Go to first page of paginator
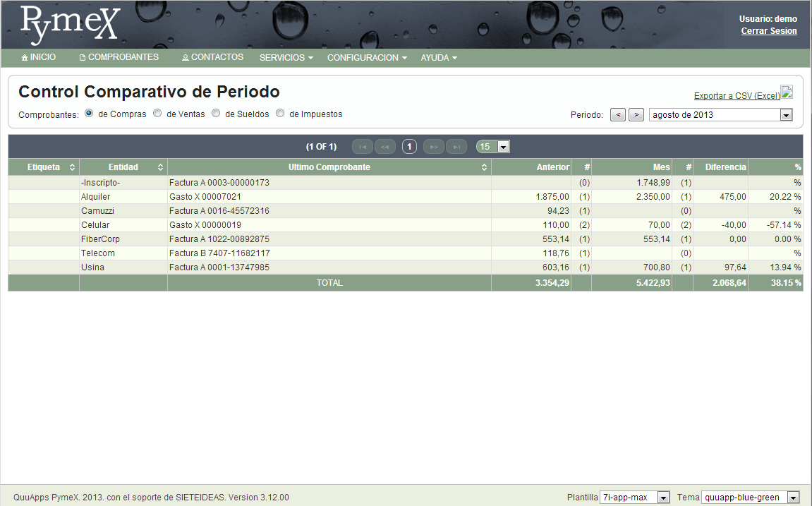The image size is (812, 506). click(x=363, y=147)
